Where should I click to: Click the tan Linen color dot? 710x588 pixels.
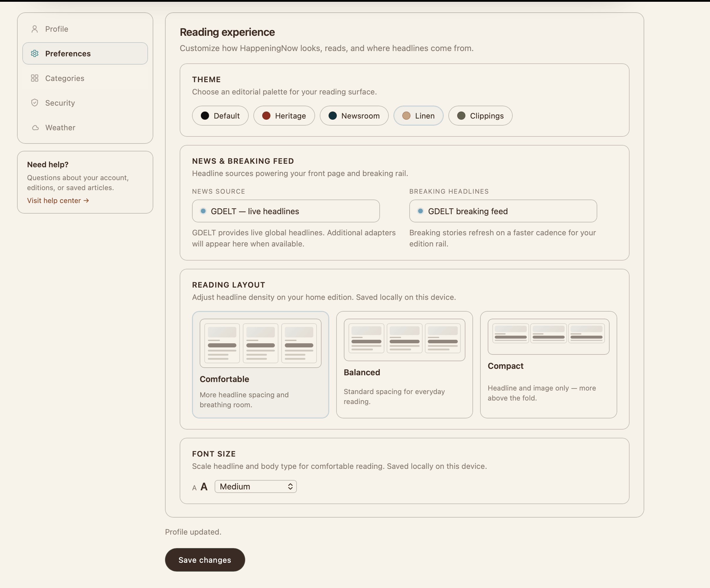tap(406, 116)
